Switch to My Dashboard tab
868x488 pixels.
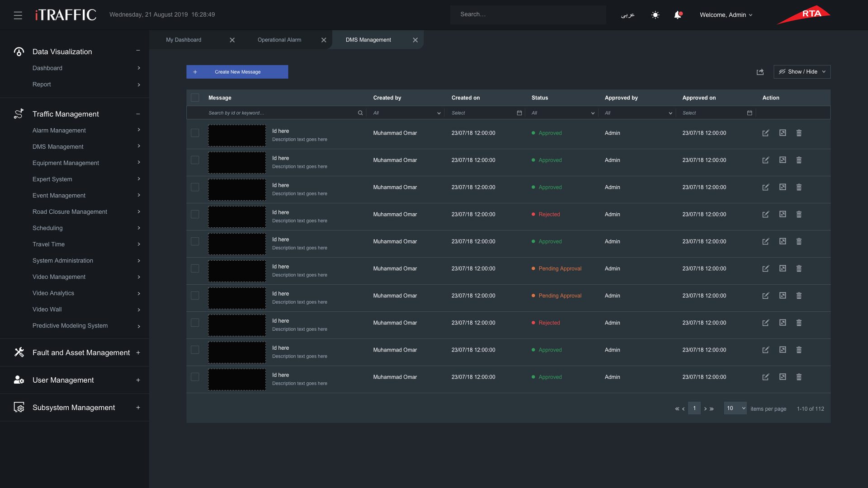(184, 40)
